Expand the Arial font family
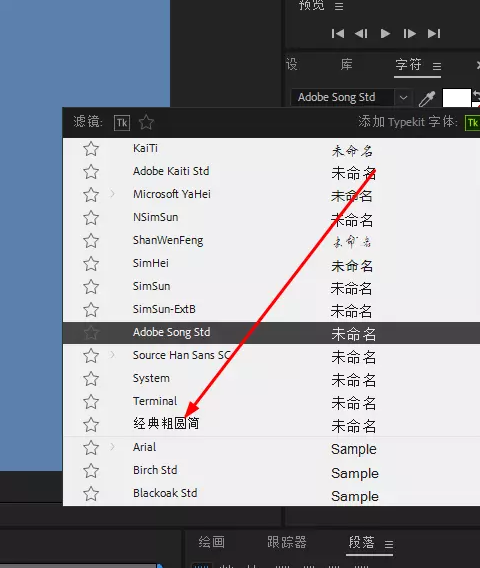 click(x=112, y=447)
